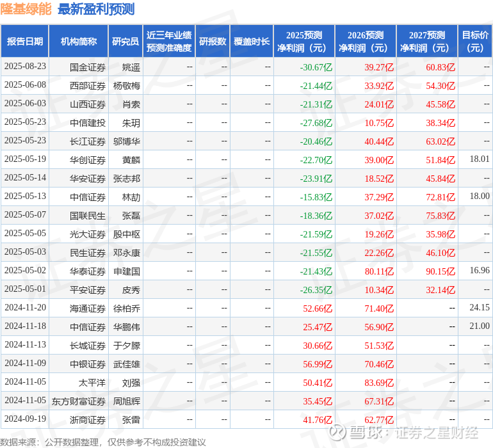Click analyst name 姚遥
The height and width of the screenshot is (448, 493).
(131, 67)
